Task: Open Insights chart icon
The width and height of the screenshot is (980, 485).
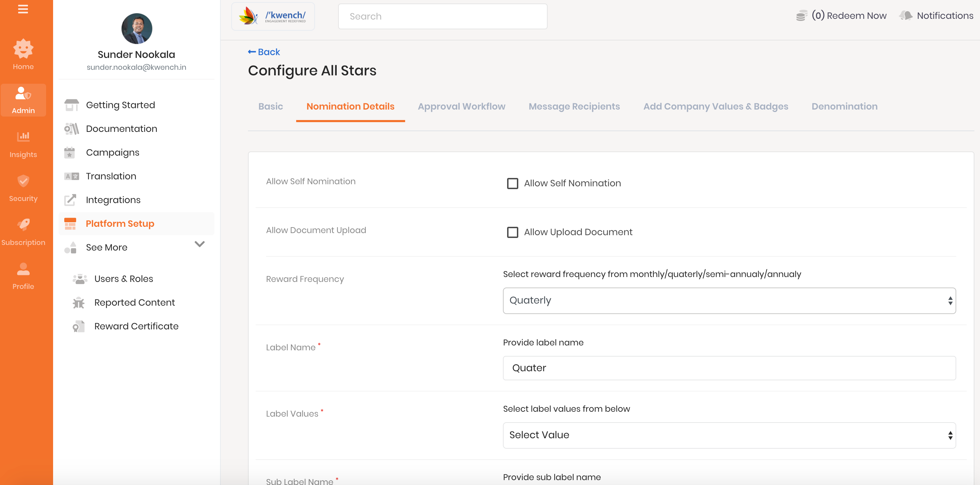Action: [x=23, y=136]
